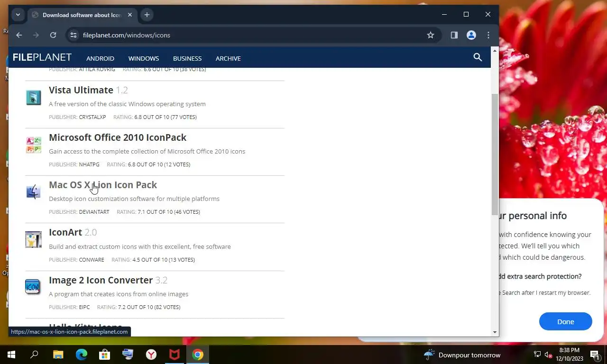Open Microsoft Store from taskbar
This screenshot has width=607, height=364.
(104, 355)
